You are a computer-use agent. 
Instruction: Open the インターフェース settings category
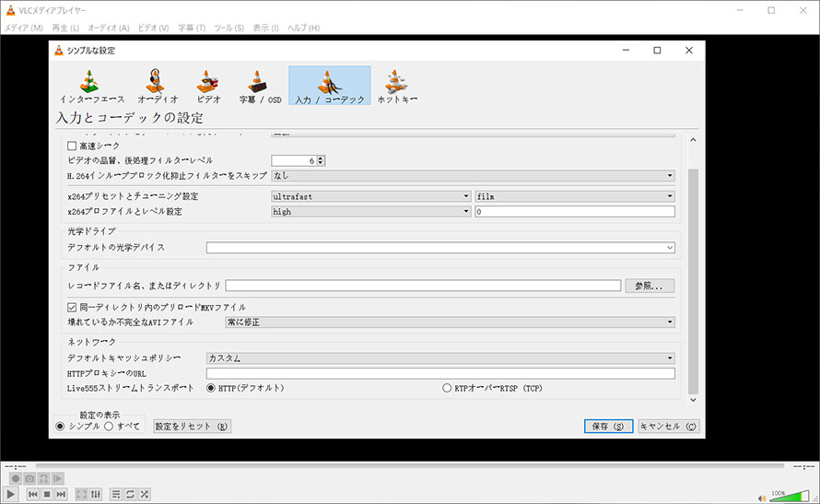click(x=92, y=87)
